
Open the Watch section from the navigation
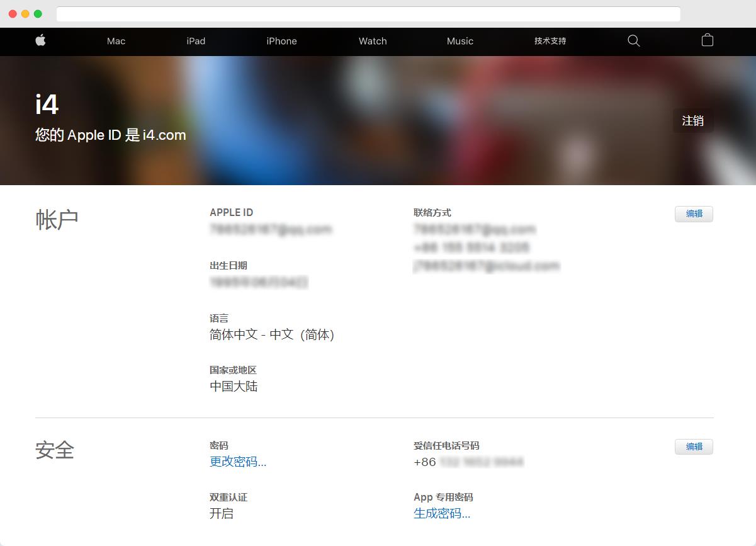tap(372, 41)
